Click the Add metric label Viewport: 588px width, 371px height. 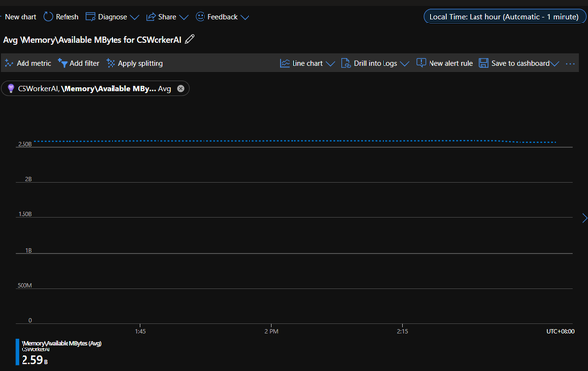coord(33,63)
